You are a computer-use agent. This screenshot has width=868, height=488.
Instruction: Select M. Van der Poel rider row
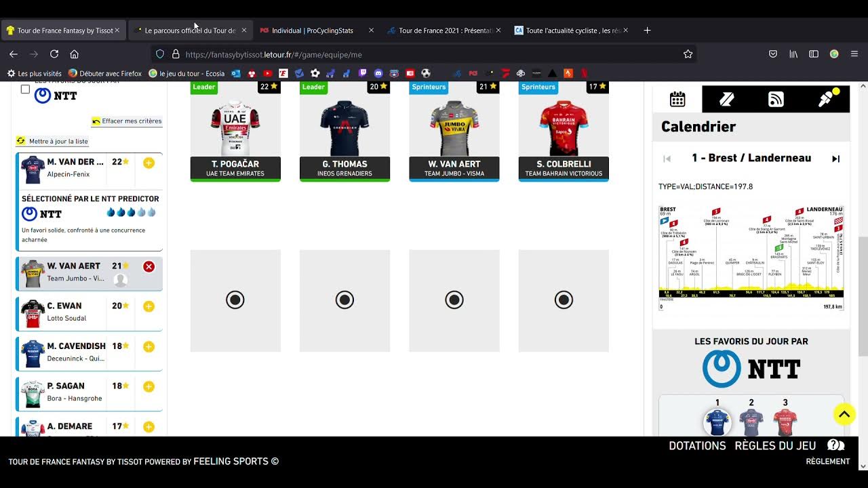pyautogui.click(x=89, y=169)
